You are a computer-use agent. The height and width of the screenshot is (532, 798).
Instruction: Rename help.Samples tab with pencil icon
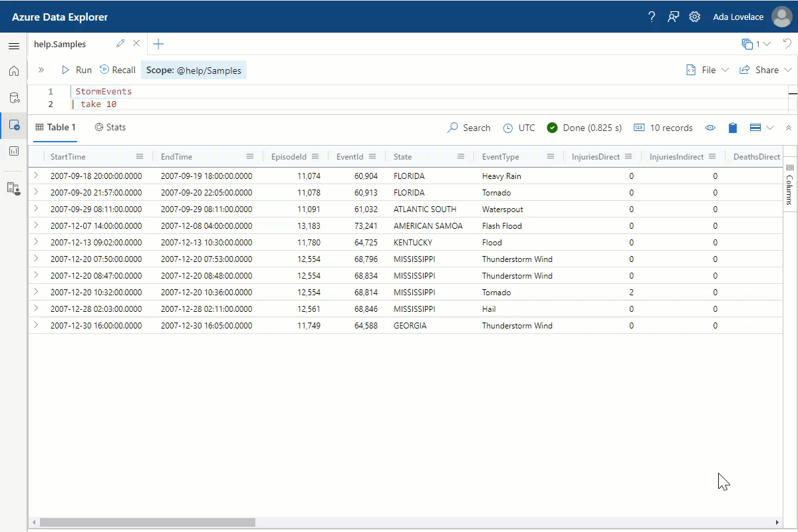pyautogui.click(x=120, y=44)
